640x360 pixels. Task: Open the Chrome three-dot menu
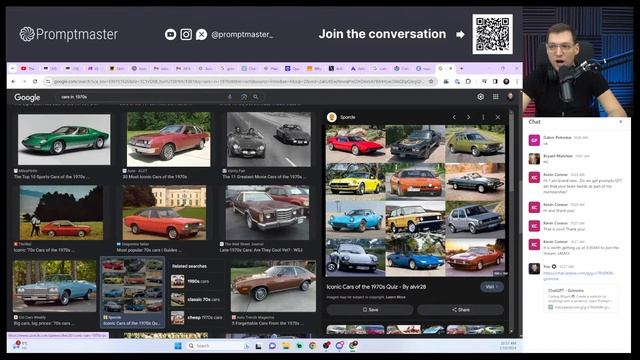coord(517,82)
